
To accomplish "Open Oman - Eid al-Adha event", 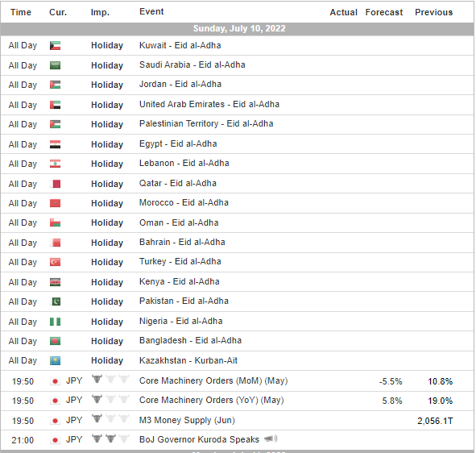I will [179, 222].
